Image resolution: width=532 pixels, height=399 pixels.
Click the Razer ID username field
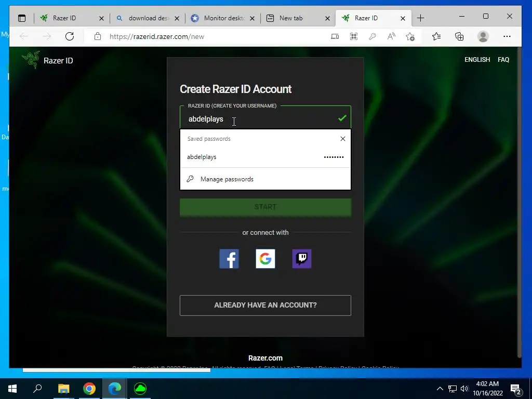pyautogui.click(x=265, y=119)
